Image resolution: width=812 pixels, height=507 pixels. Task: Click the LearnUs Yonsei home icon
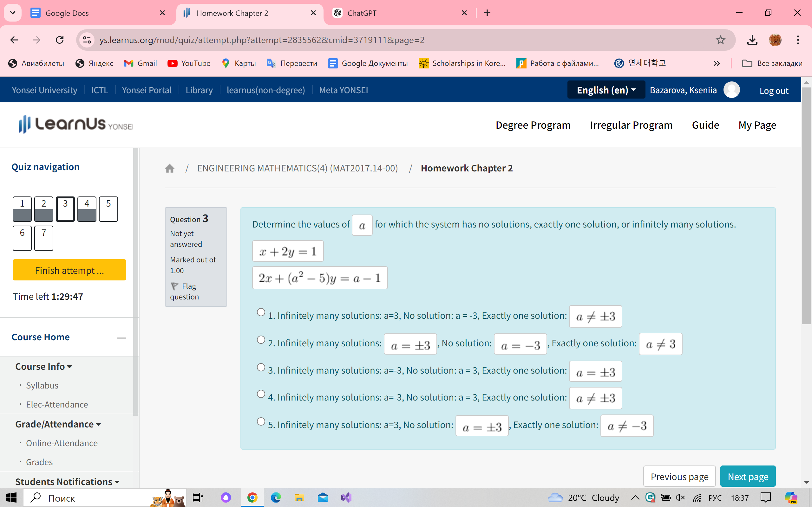click(x=170, y=168)
